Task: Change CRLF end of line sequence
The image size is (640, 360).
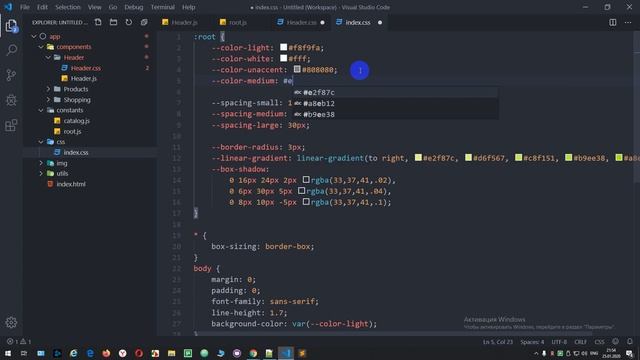Action: (580, 342)
